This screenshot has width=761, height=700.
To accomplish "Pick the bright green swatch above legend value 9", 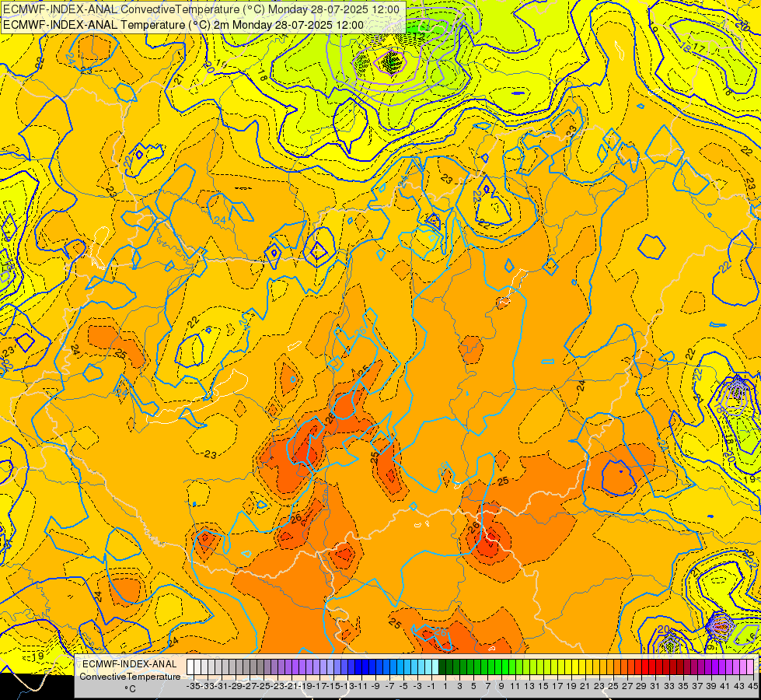I will pyautogui.click(x=498, y=667).
